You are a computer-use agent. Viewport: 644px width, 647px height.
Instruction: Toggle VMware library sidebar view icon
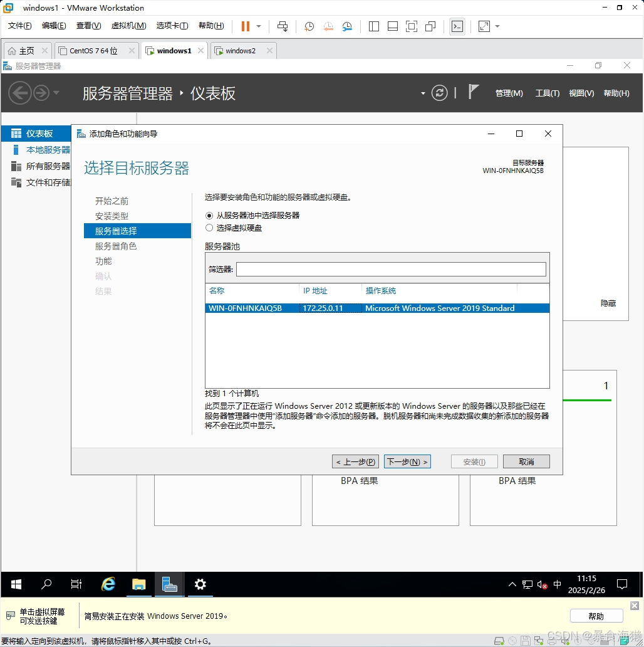tap(374, 26)
